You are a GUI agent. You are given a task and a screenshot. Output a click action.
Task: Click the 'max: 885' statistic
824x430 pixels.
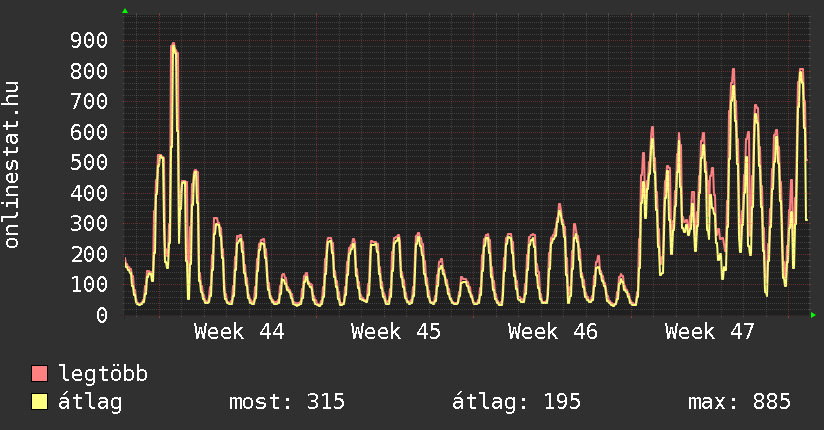(739, 402)
